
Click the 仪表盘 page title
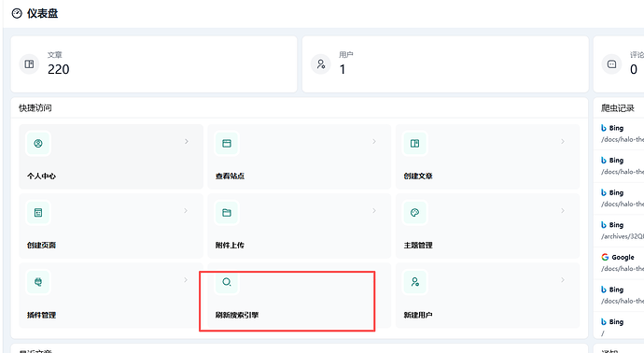(42, 14)
